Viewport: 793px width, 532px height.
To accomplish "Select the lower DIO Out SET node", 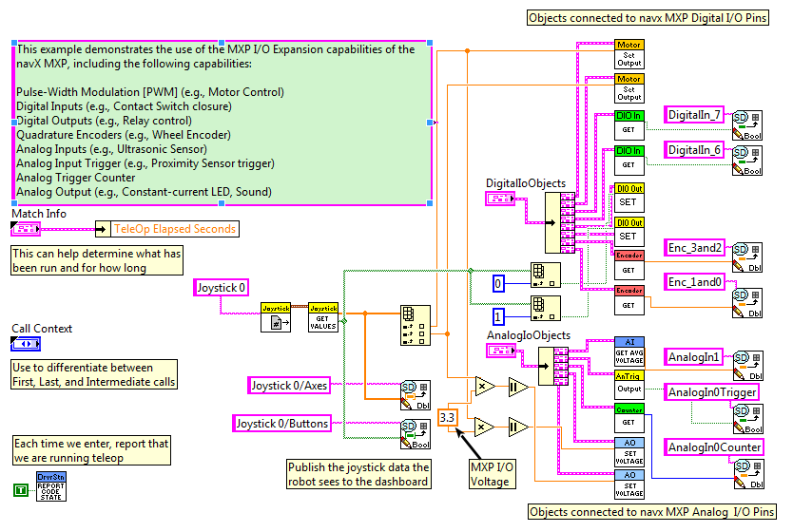I will (x=629, y=232).
